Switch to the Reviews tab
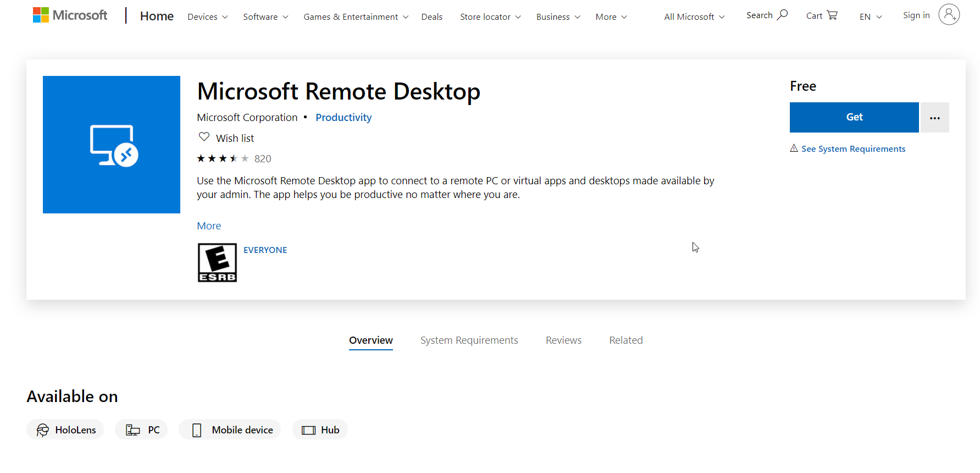Image resolution: width=980 pixels, height=473 pixels. click(563, 340)
